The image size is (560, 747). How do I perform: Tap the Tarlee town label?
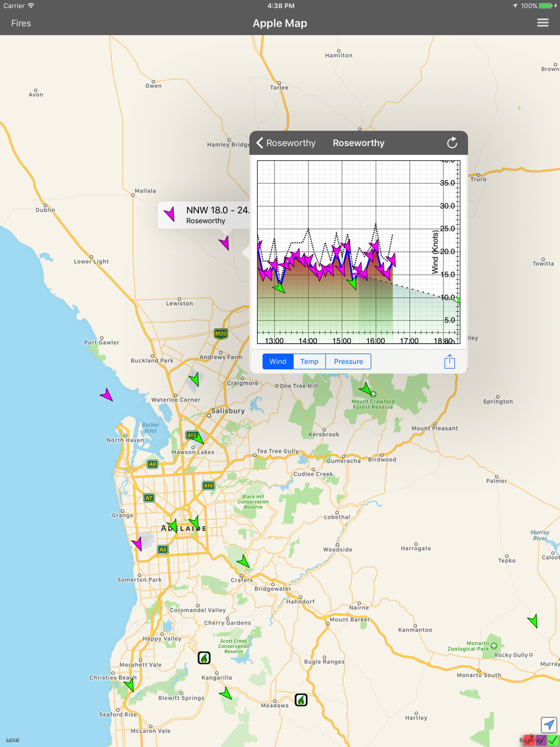click(x=279, y=87)
